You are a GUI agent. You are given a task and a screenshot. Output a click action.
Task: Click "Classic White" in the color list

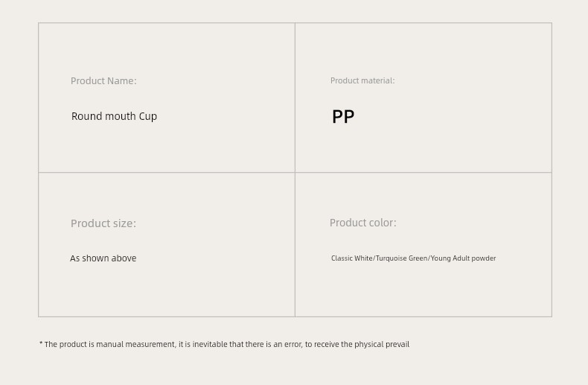[352, 258]
